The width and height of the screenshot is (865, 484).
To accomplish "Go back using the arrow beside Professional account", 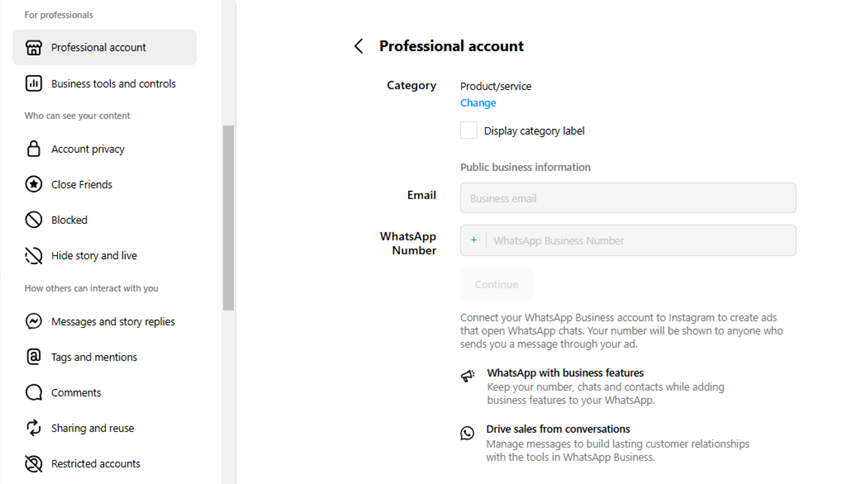I will pyautogui.click(x=359, y=46).
